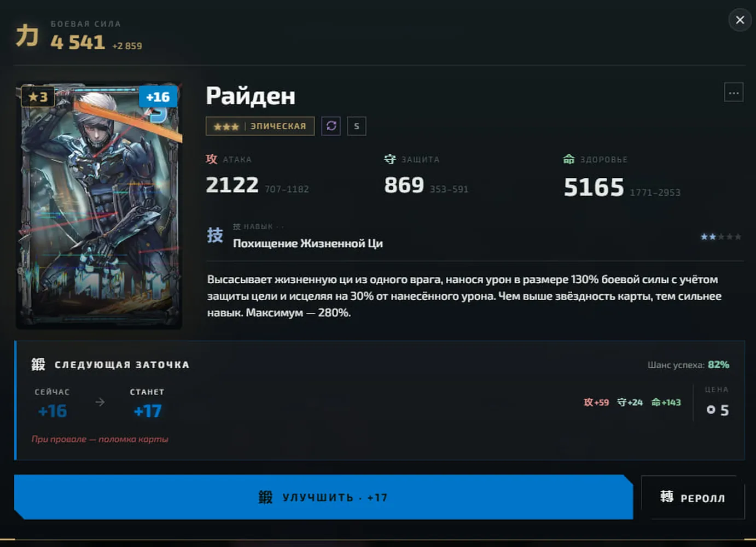
Task: Click the health range 1771–2953
Action: click(655, 193)
